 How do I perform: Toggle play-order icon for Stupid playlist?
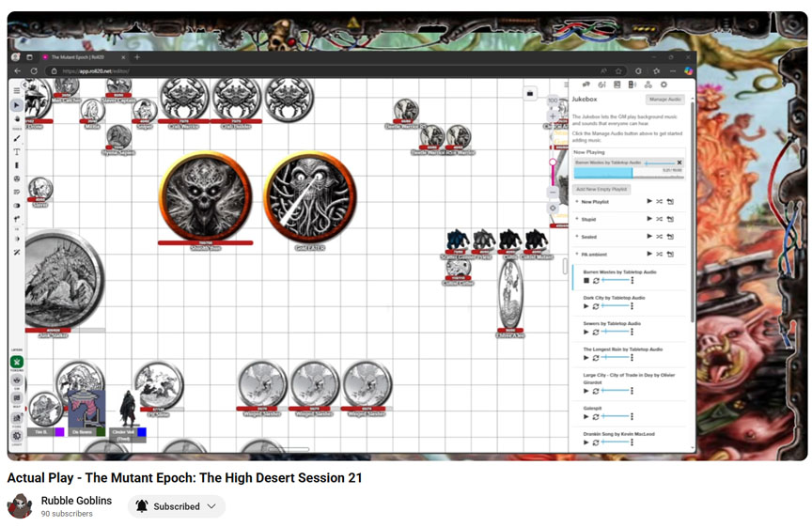671,219
